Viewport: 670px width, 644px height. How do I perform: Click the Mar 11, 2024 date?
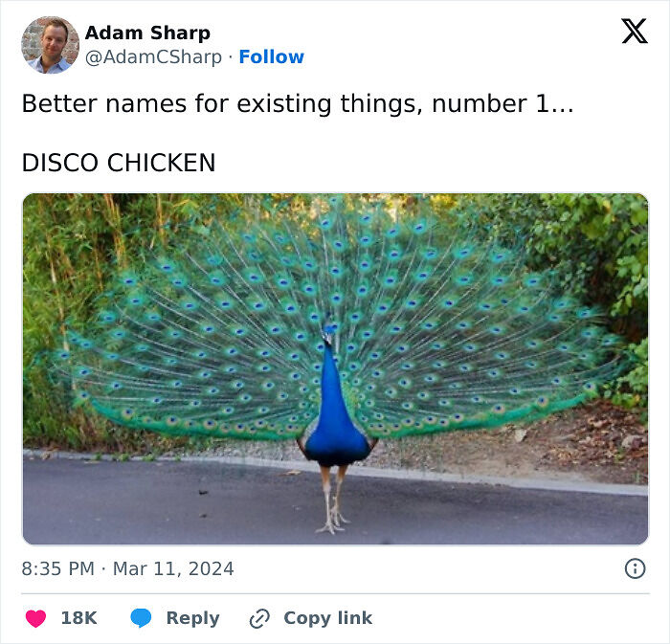click(x=173, y=568)
